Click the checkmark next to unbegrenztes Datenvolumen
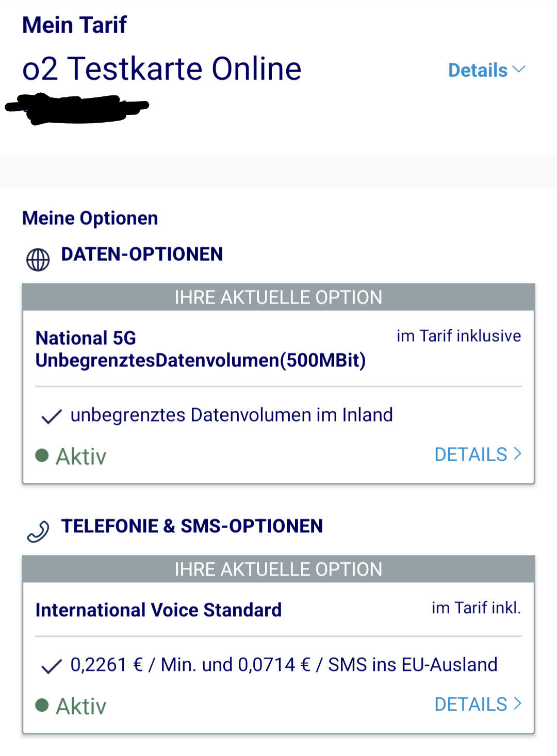This screenshot has width=557, height=756. [x=52, y=416]
